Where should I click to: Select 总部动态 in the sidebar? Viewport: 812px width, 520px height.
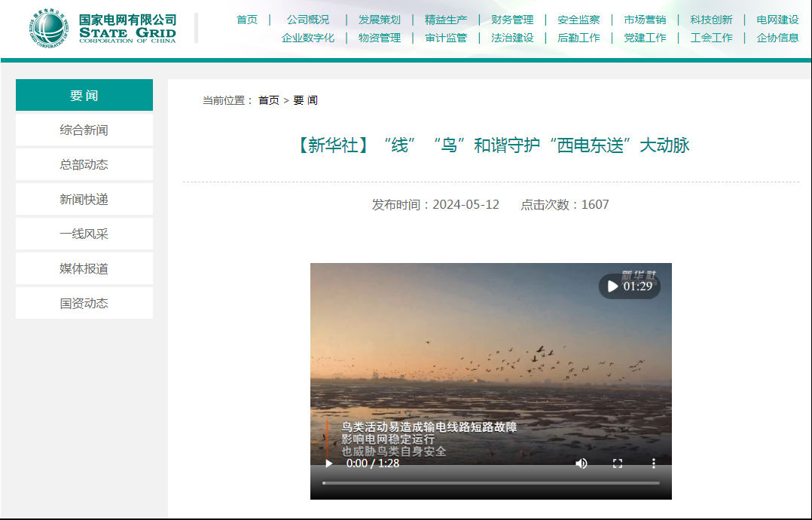pos(84,164)
